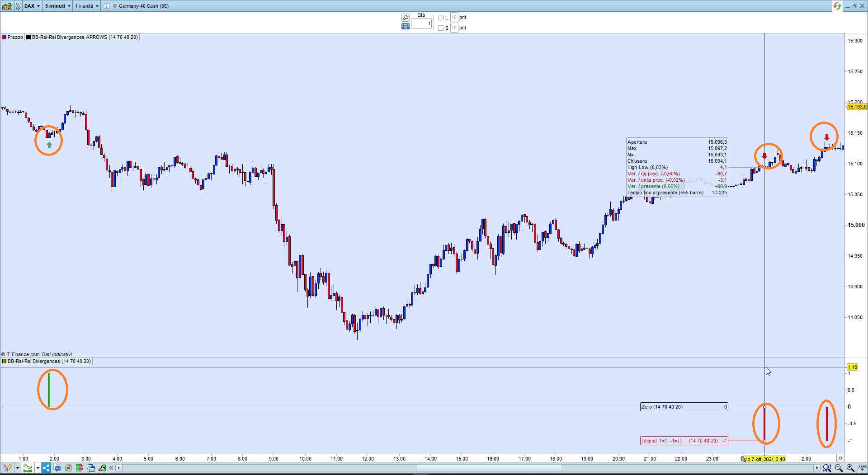Click the auto-fit zoom magnifier icon

[x=827, y=468]
